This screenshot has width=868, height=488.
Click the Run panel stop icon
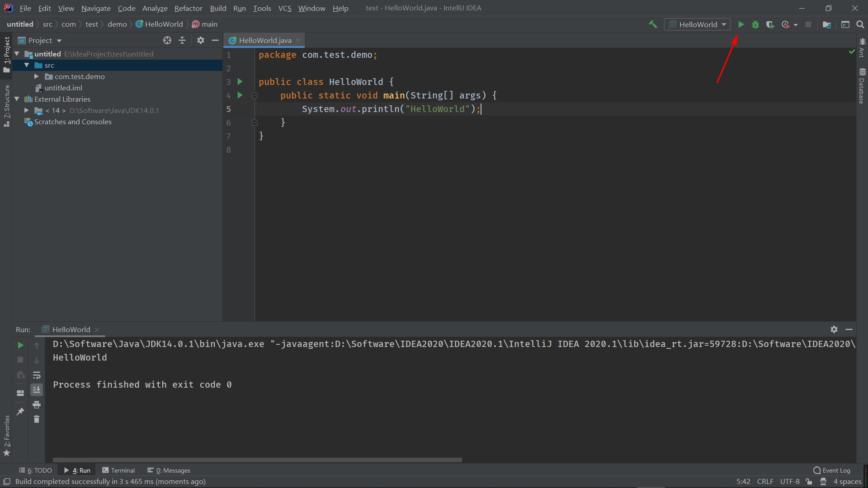[x=20, y=360]
